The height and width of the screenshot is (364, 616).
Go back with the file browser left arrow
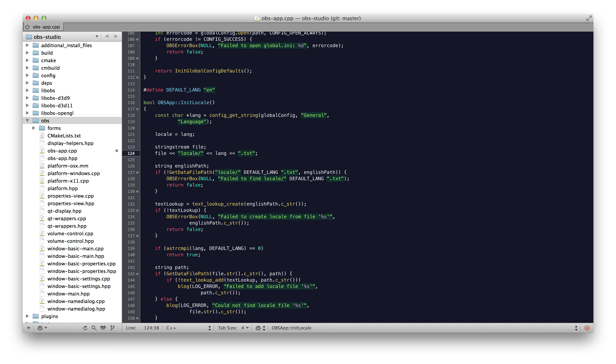pyautogui.click(x=107, y=37)
